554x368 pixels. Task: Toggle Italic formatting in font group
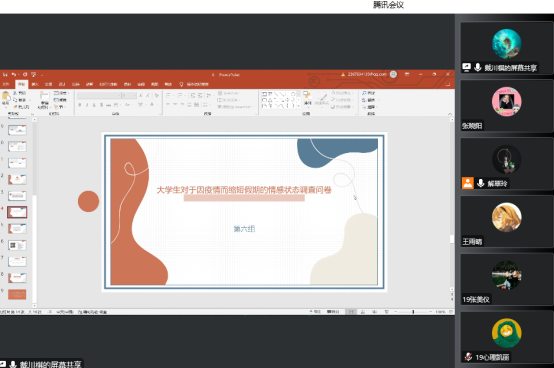click(87, 105)
